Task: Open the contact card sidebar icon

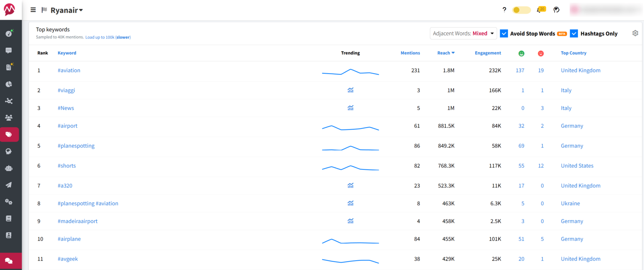Action: (9, 235)
